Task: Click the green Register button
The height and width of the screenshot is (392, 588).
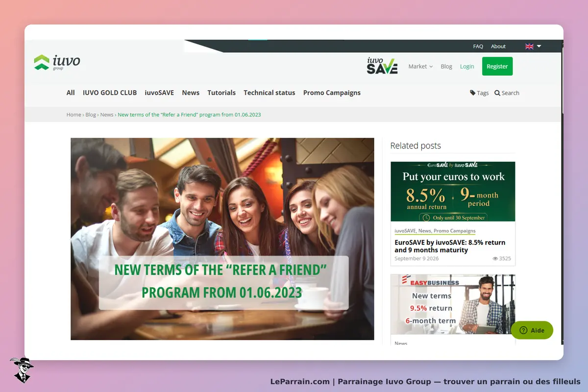Action: [497, 66]
